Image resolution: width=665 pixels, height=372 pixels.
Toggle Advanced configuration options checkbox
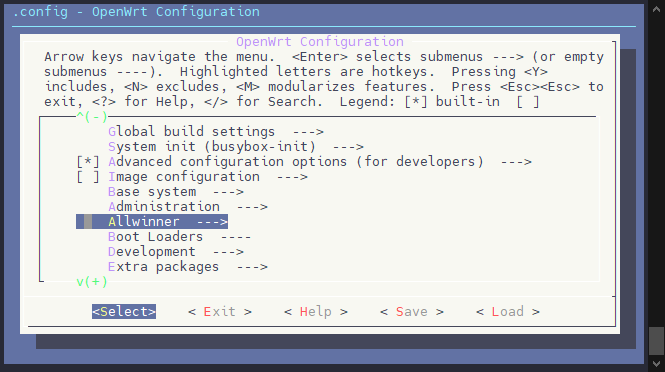[x=88, y=162]
